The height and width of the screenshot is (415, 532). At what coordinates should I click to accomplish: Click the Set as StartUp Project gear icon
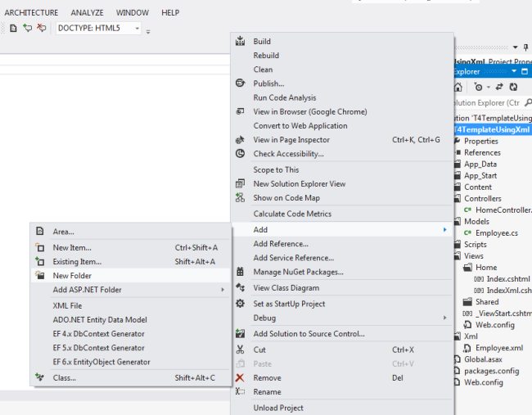(x=240, y=304)
